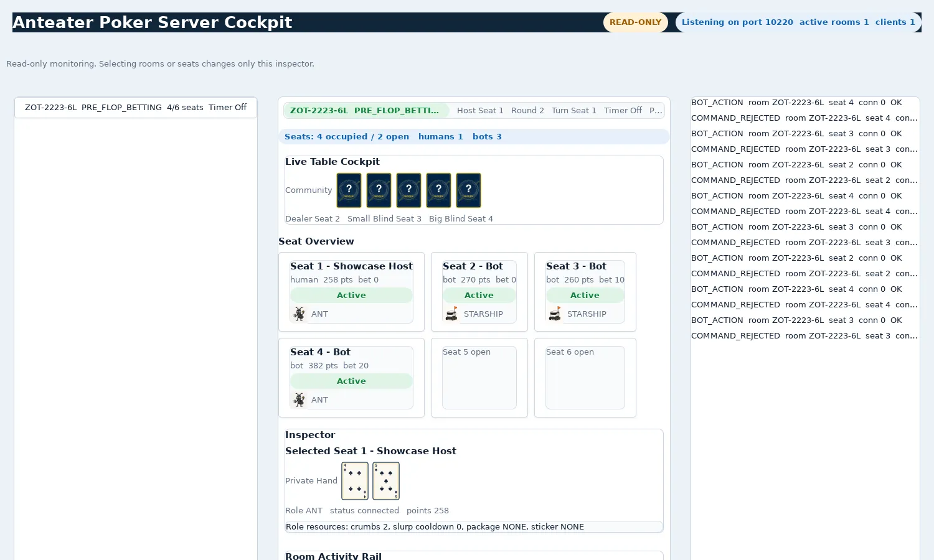Click the 'Role resources: crumbs 2' line
The image size is (934, 560).
pyautogui.click(x=474, y=527)
